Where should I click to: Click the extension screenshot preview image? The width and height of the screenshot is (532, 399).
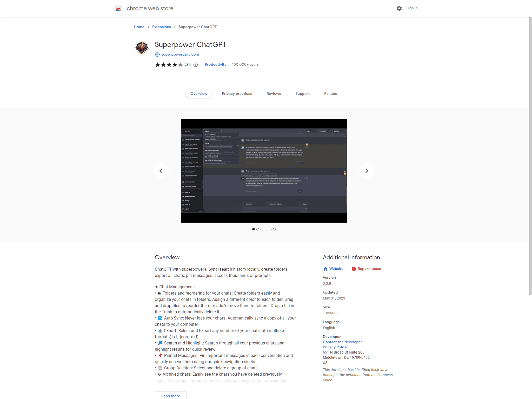pyautogui.click(x=264, y=171)
